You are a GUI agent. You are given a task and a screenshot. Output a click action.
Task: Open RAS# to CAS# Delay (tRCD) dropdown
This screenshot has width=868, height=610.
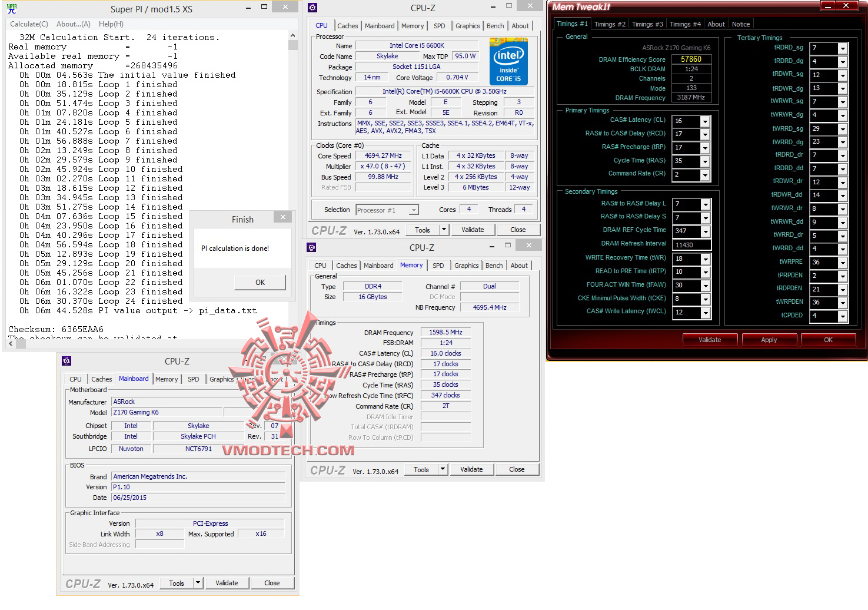click(705, 134)
